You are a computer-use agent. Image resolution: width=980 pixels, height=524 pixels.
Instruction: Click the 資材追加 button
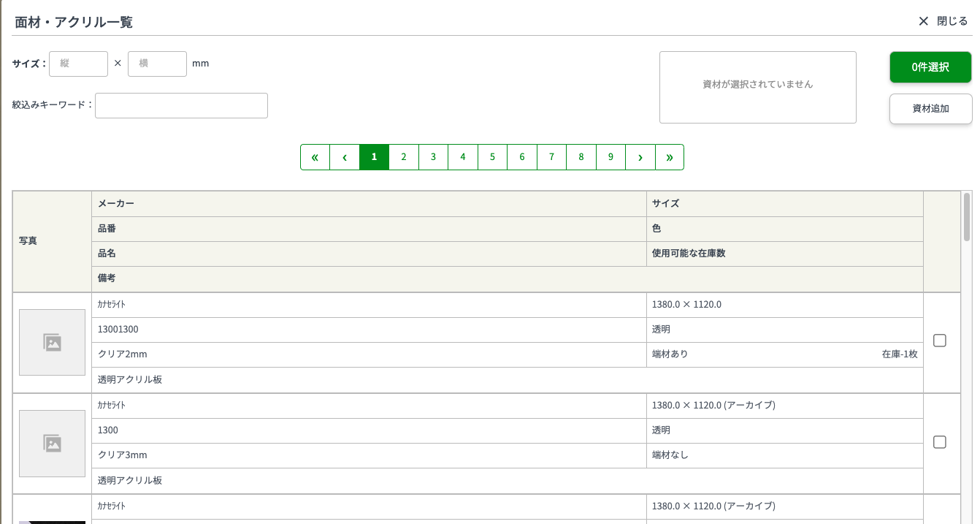(930, 109)
